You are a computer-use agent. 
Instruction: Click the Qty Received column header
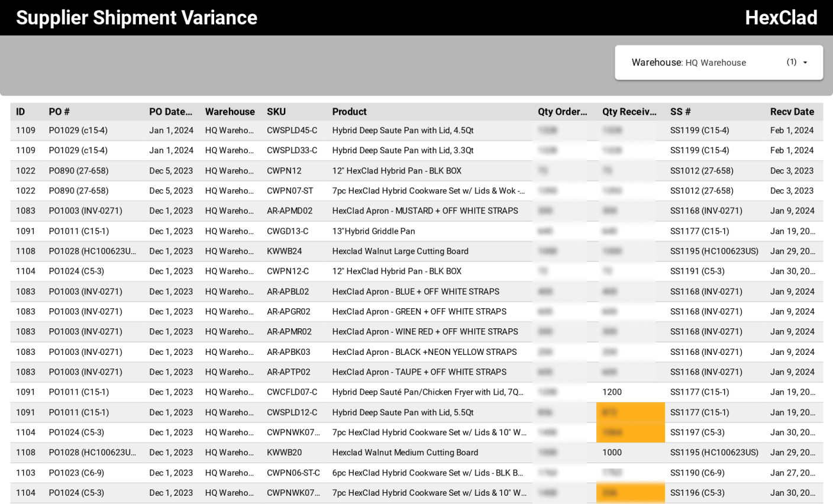click(x=629, y=112)
